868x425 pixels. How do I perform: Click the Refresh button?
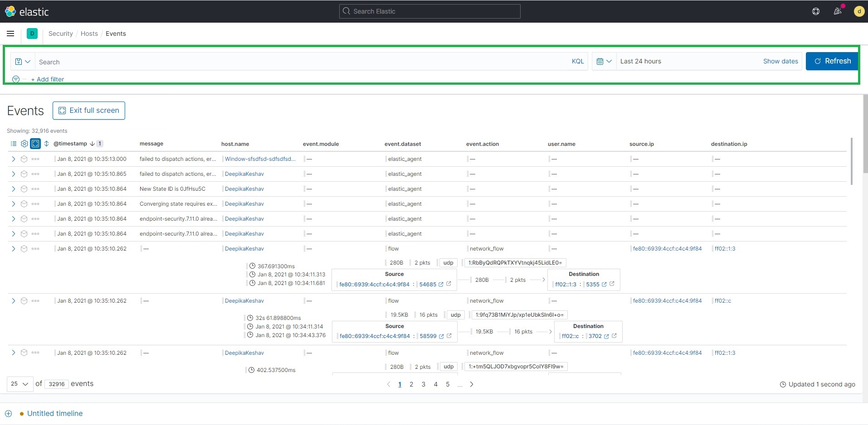click(832, 61)
